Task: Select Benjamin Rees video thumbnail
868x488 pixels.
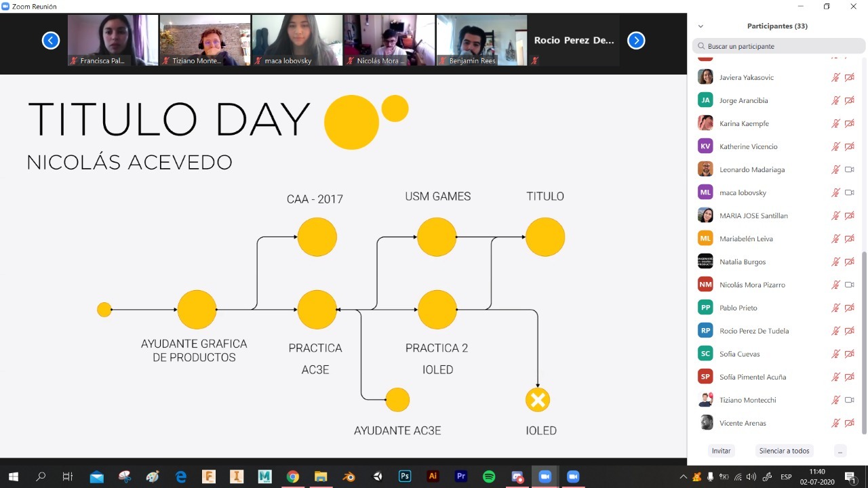Action: click(x=481, y=40)
